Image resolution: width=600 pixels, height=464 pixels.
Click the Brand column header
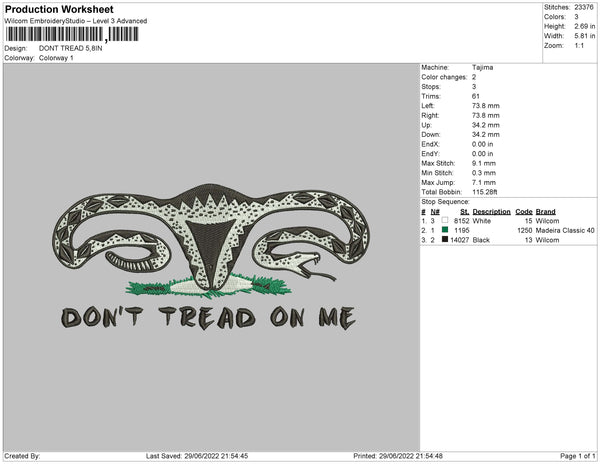coord(545,212)
